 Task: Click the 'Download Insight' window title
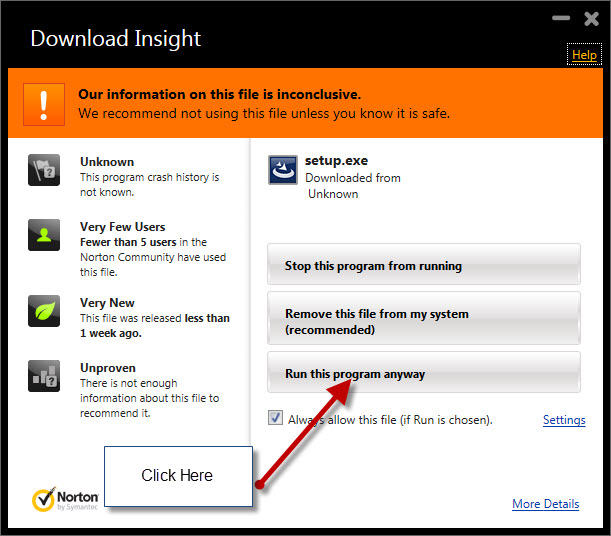click(115, 39)
